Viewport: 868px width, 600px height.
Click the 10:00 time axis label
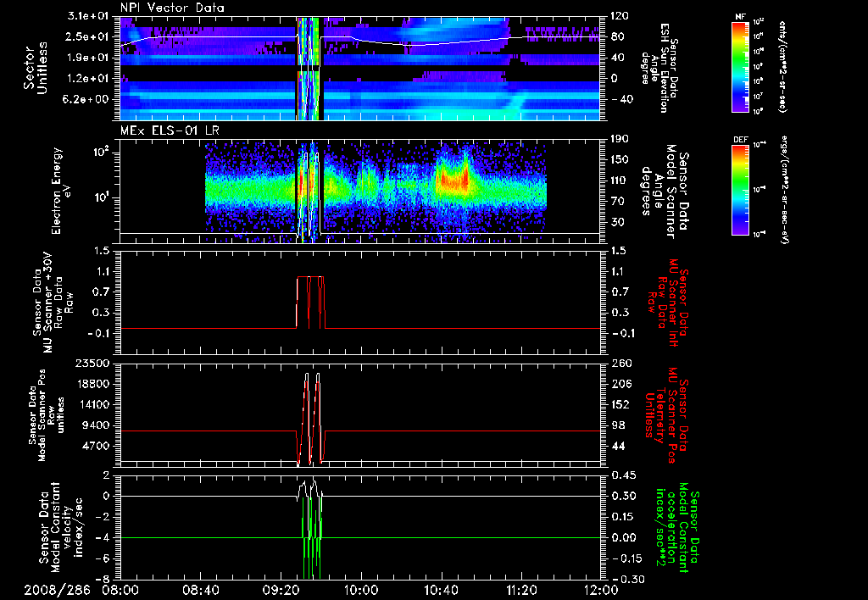tap(361, 590)
